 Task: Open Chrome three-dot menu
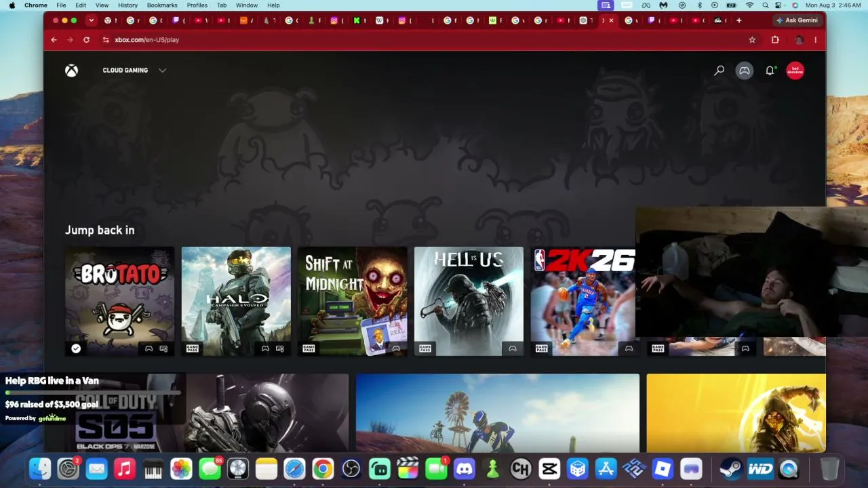(x=815, y=40)
